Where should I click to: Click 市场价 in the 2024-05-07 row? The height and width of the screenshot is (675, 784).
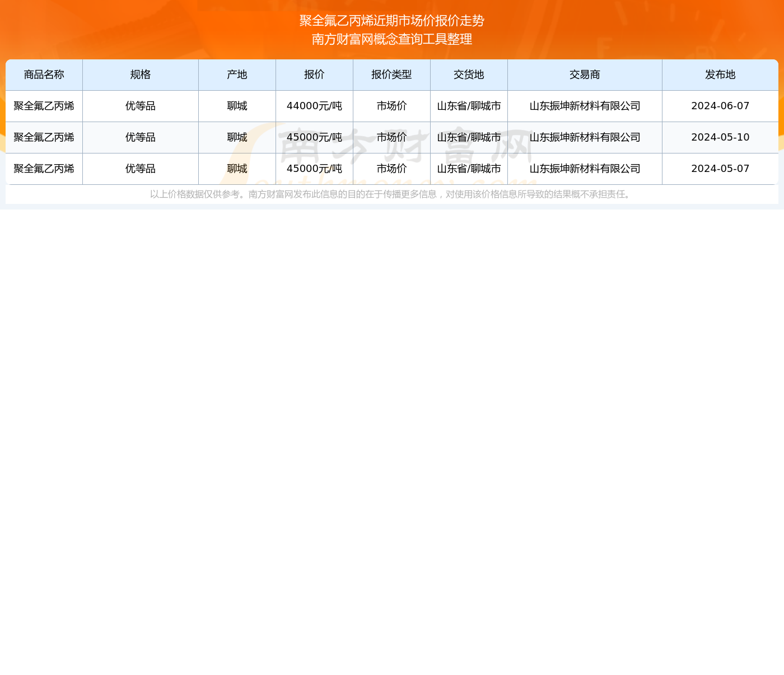(392, 169)
